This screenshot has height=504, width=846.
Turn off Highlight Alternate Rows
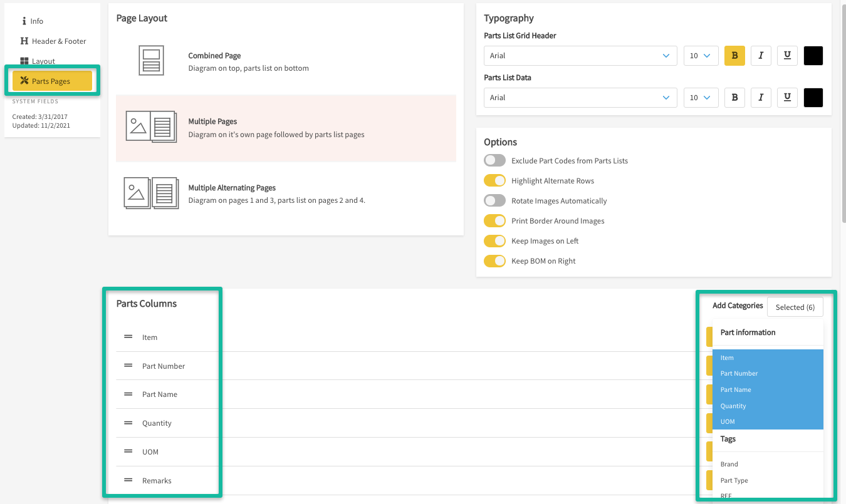pos(494,180)
